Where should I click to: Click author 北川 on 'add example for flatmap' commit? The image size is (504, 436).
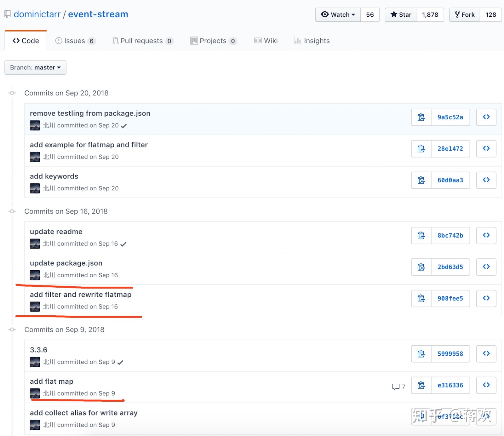coord(49,157)
